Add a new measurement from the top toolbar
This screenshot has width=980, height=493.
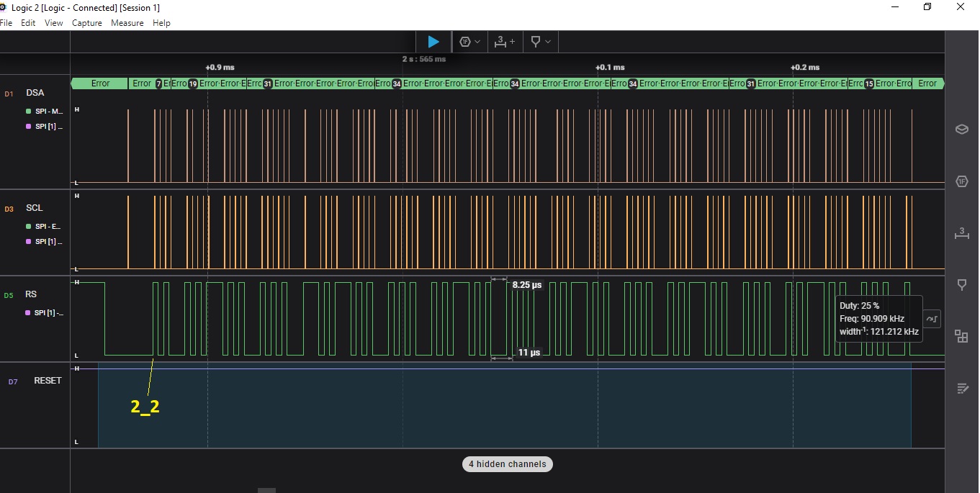(504, 42)
